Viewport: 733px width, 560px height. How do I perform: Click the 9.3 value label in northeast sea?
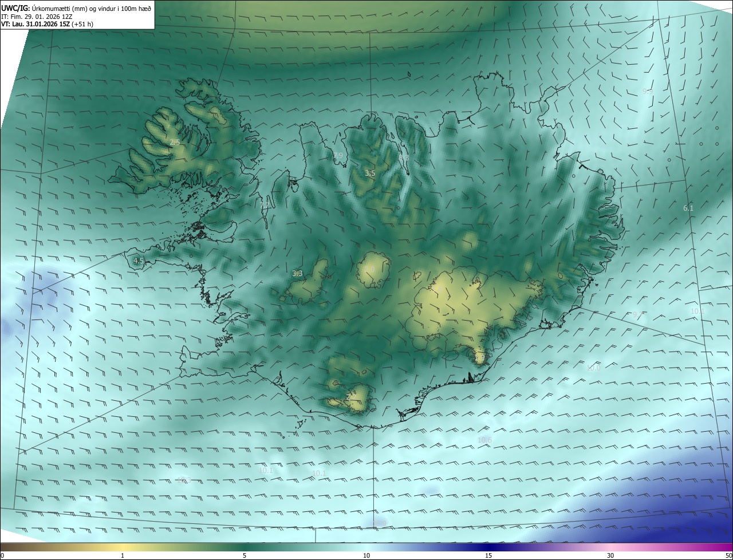(648, 92)
